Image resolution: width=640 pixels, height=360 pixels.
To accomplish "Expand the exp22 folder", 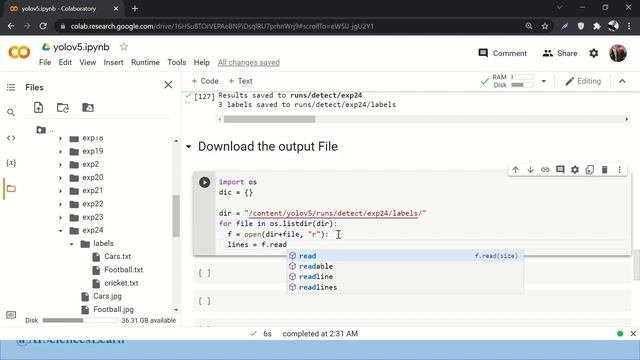I will click(60, 204).
